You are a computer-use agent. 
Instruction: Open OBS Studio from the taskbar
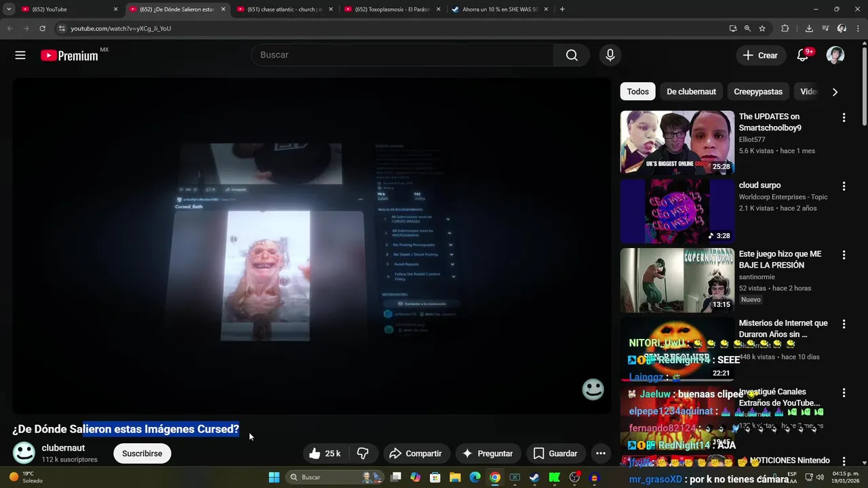point(574,477)
